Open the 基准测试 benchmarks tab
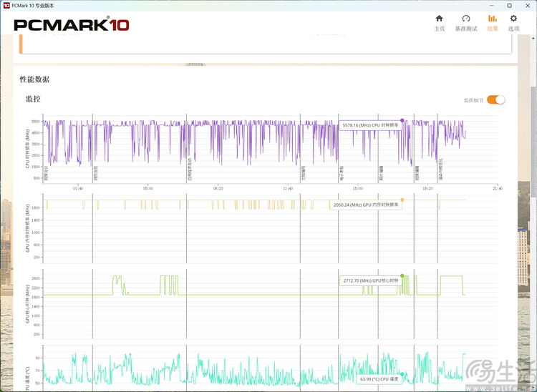The height and width of the screenshot is (392, 537). [466, 24]
